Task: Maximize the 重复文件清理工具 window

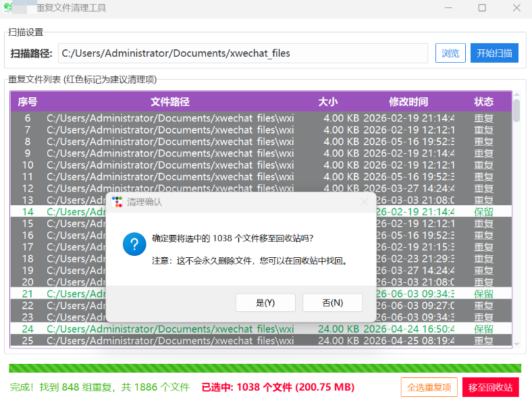Action: point(482,7)
